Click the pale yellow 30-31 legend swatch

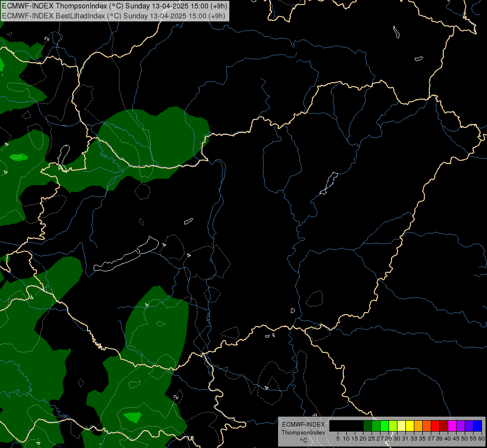pos(401,426)
